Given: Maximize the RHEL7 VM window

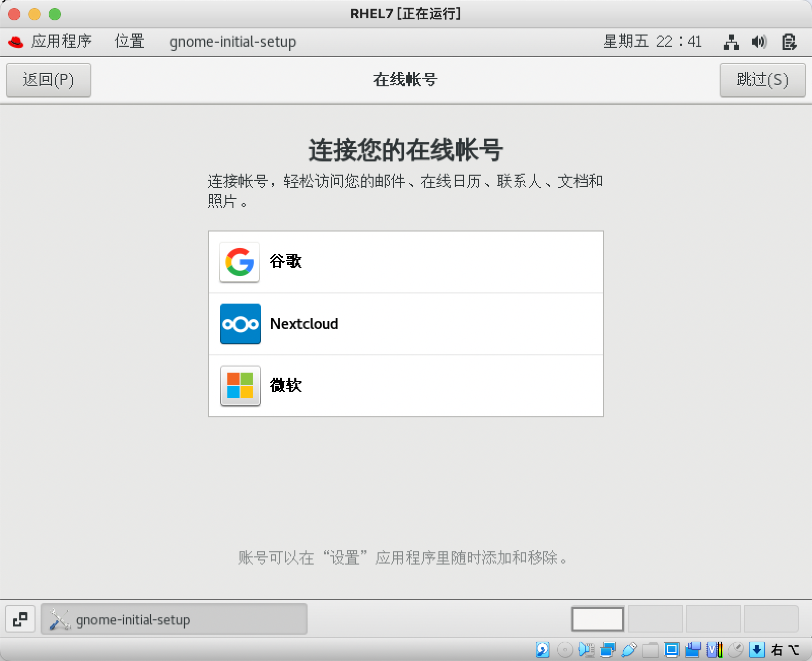Looking at the screenshot, I should tap(55, 14).
